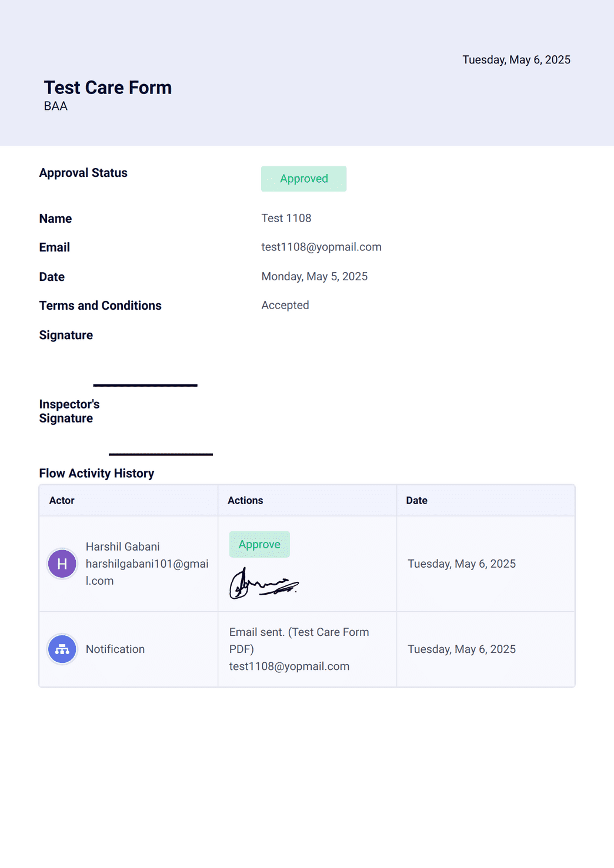
Task: Click the Signature blank line
Action: [145, 386]
